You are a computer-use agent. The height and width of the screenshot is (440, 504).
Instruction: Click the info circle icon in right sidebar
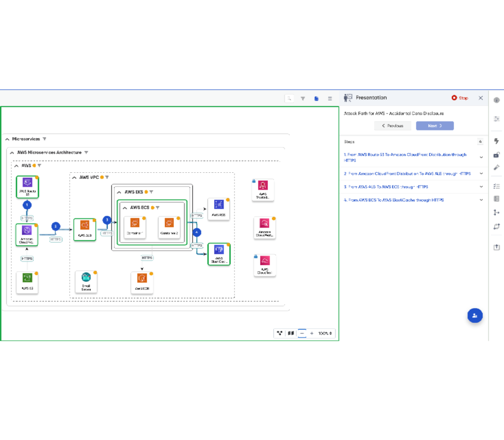coord(497,100)
